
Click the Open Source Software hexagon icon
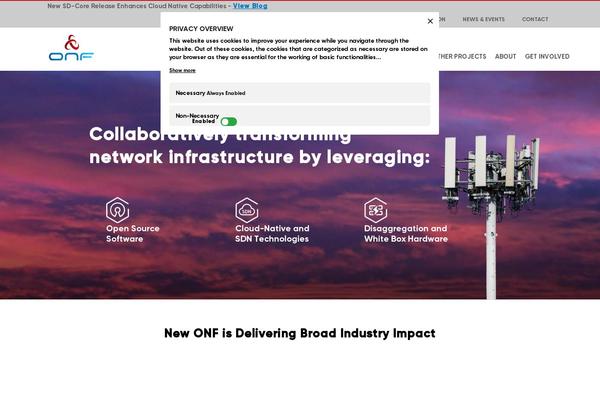tap(117, 210)
